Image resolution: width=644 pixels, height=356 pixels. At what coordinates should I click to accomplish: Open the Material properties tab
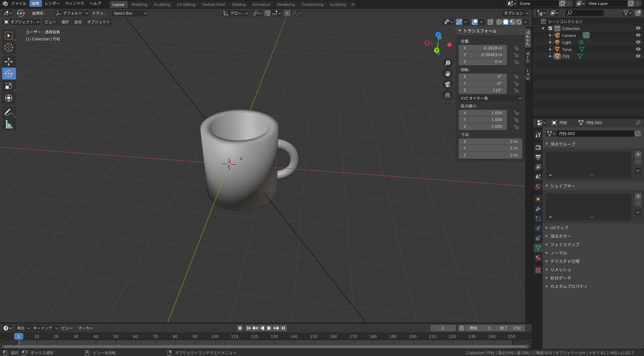tap(538, 258)
